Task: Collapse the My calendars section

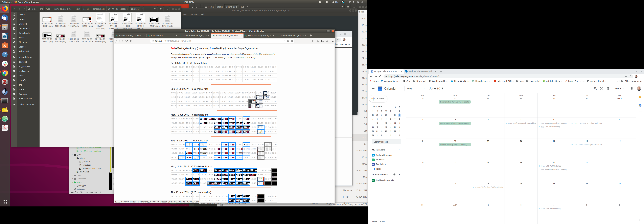Action: (399, 150)
